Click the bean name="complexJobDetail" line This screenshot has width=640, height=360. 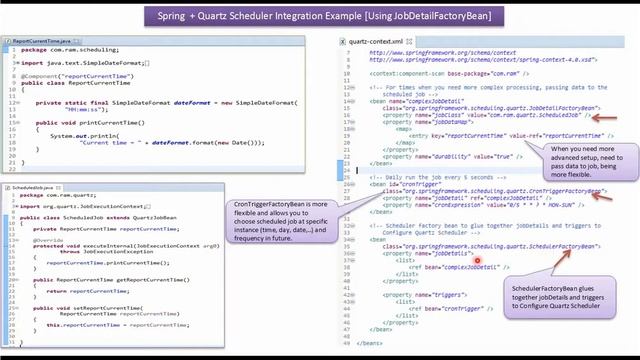click(417, 101)
